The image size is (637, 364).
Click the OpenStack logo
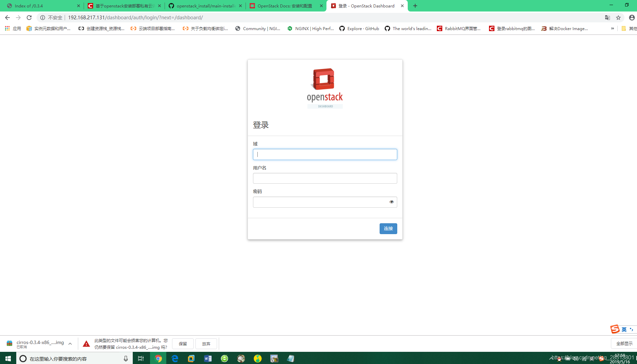[x=325, y=88]
